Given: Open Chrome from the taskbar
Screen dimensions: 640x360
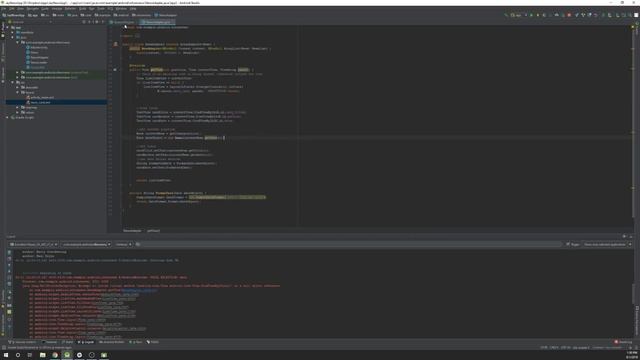Looking at the screenshot, I should pos(55,355).
